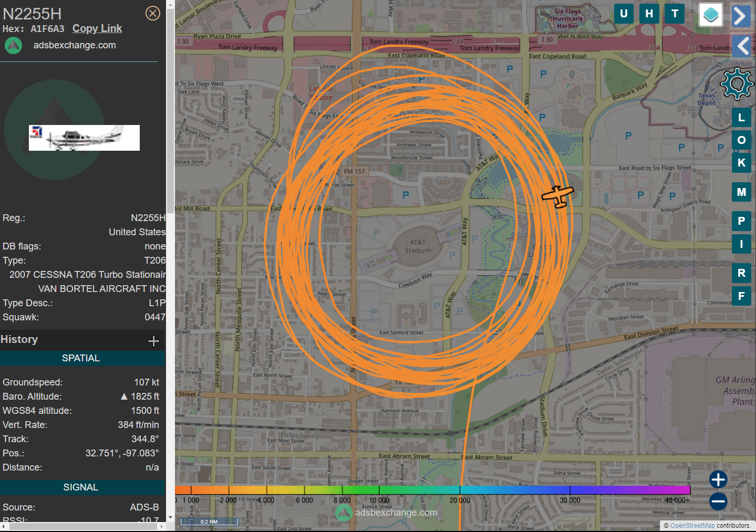Screen dimensions: 756x532
Task: Toggle the P map button
Action: [x=741, y=221]
